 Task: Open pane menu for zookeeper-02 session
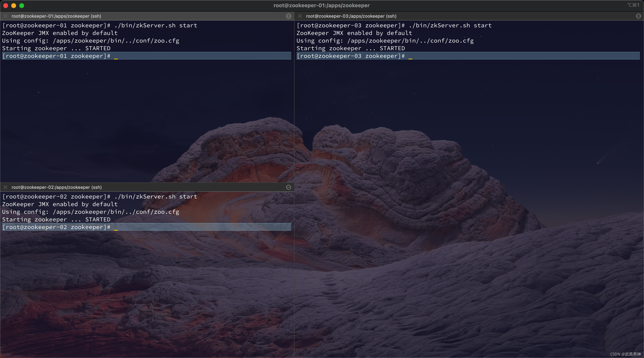click(288, 187)
